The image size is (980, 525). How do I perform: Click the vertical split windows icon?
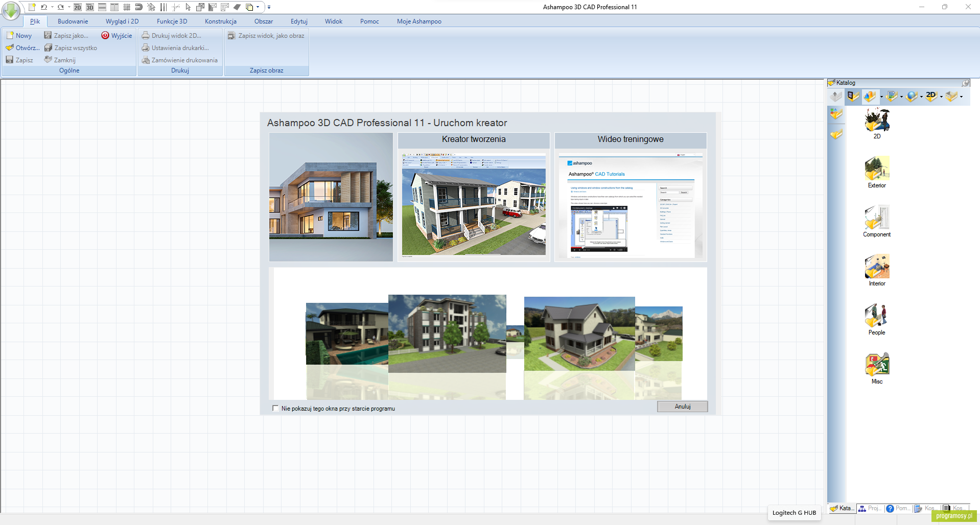tap(114, 7)
